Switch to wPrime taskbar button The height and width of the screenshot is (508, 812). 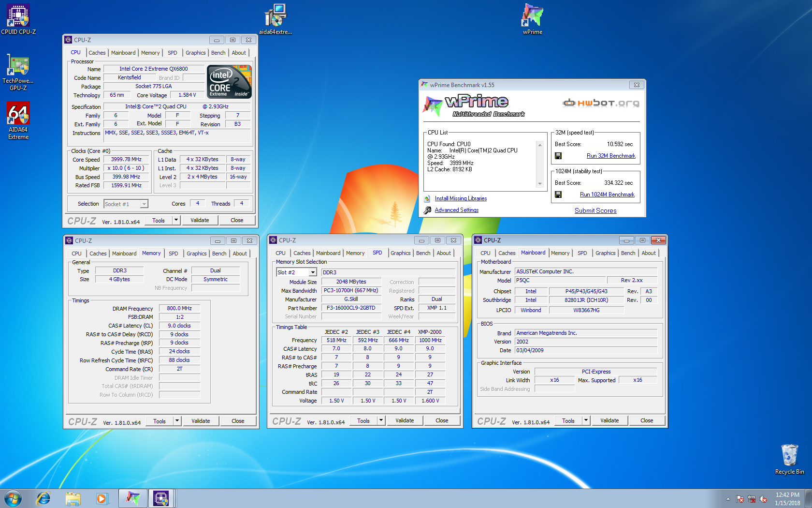(x=132, y=498)
